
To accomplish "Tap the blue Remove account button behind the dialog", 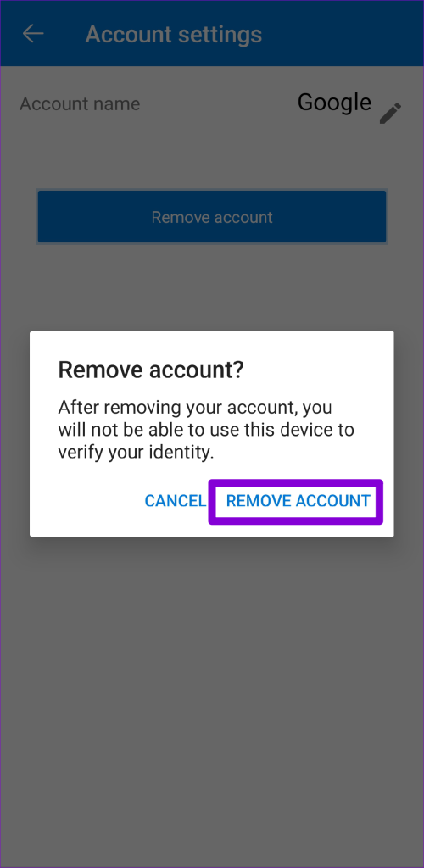I will (x=212, y=217).
